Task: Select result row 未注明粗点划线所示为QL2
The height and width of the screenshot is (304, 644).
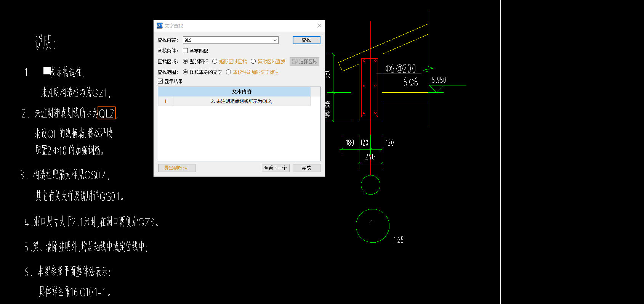Action: click(x=242, y=101)
